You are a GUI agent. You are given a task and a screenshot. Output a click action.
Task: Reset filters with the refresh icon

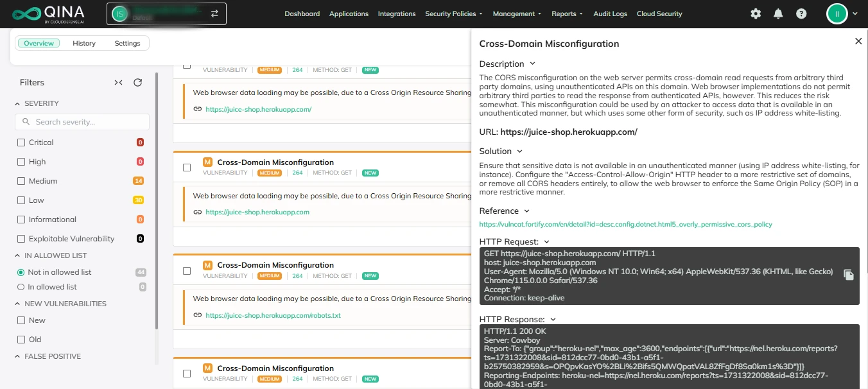click(x=137, y=82)
